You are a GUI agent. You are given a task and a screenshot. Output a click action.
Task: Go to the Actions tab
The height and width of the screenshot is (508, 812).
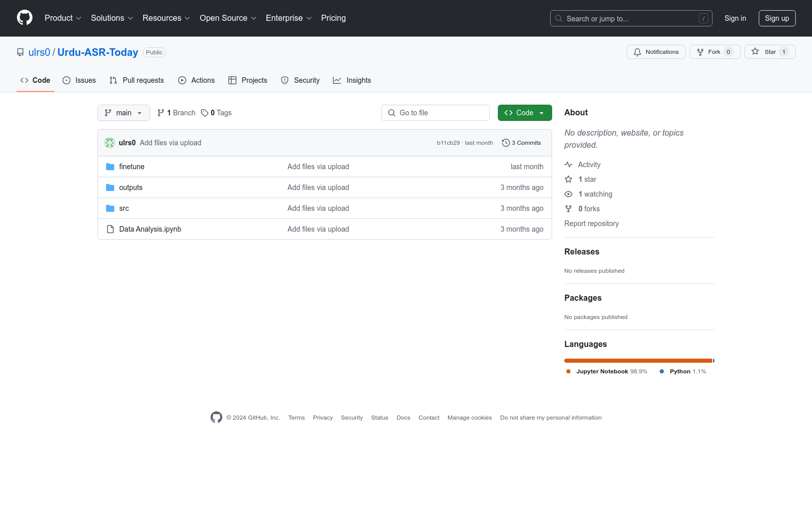pyautogui.click(x=196, y=80)
